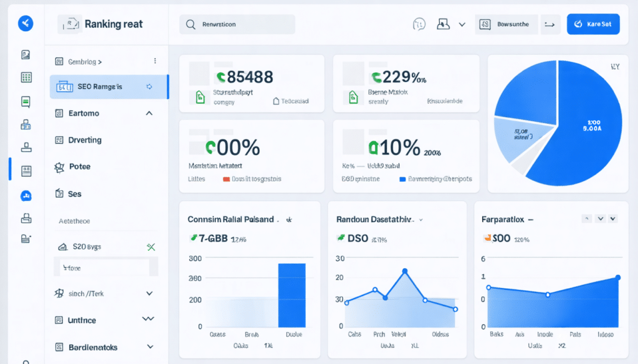
Task: Click refresh icon on SEO Ramge'is row
Action: coord(150,86)
